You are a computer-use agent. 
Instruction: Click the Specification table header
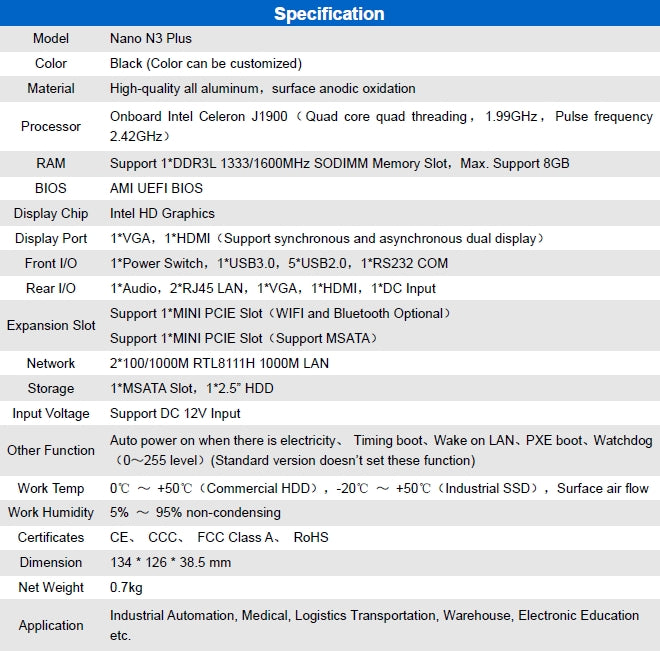click(329, 14)
